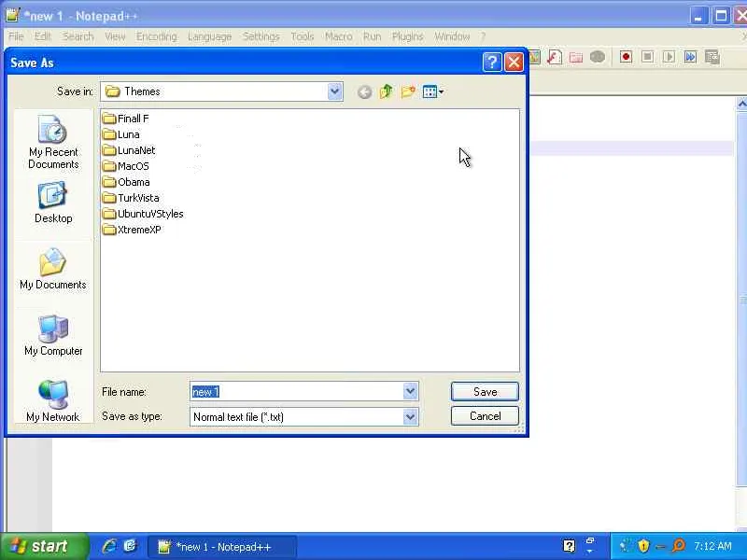Image resolution: width=747 pixels, height=560 pixels.
Task: Click the Stop recording macro icon
Action: 647,57
